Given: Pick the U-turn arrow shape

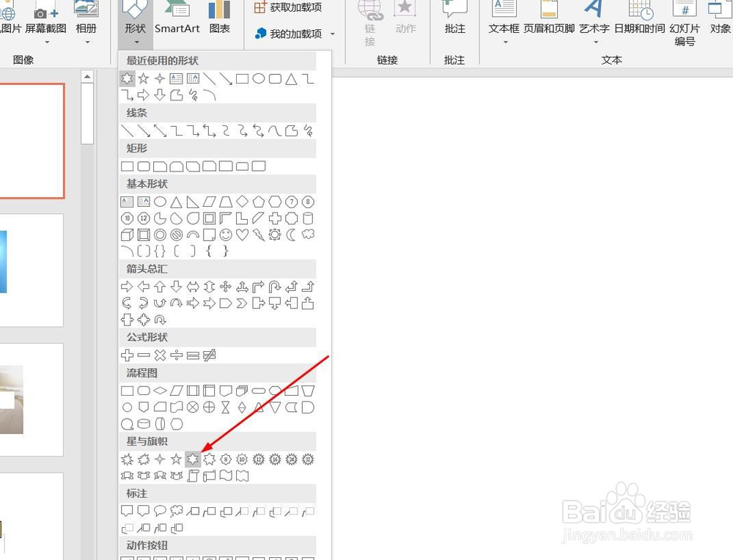Looking at the screenshot, I should (x=275, y=287).
